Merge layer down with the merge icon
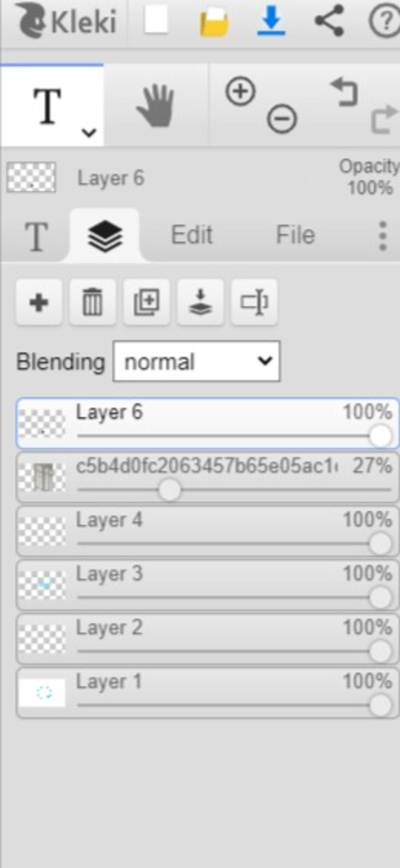 coord(200,302)
